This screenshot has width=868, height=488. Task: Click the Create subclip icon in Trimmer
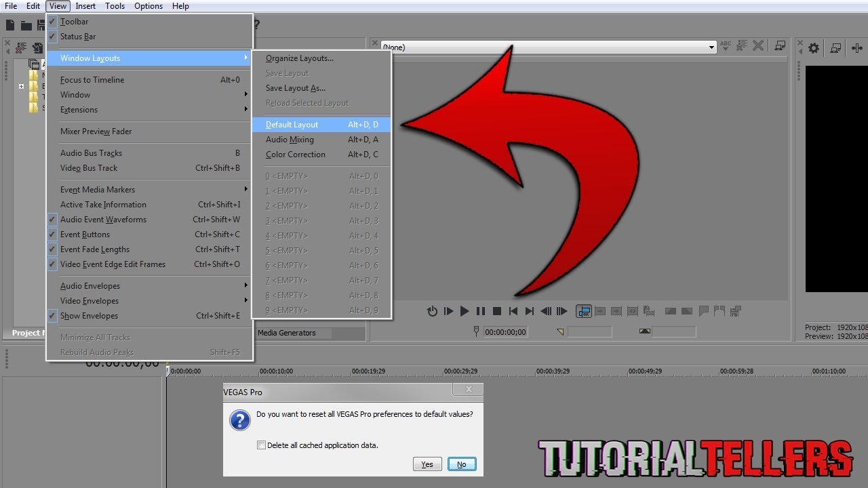coord(649,312)
